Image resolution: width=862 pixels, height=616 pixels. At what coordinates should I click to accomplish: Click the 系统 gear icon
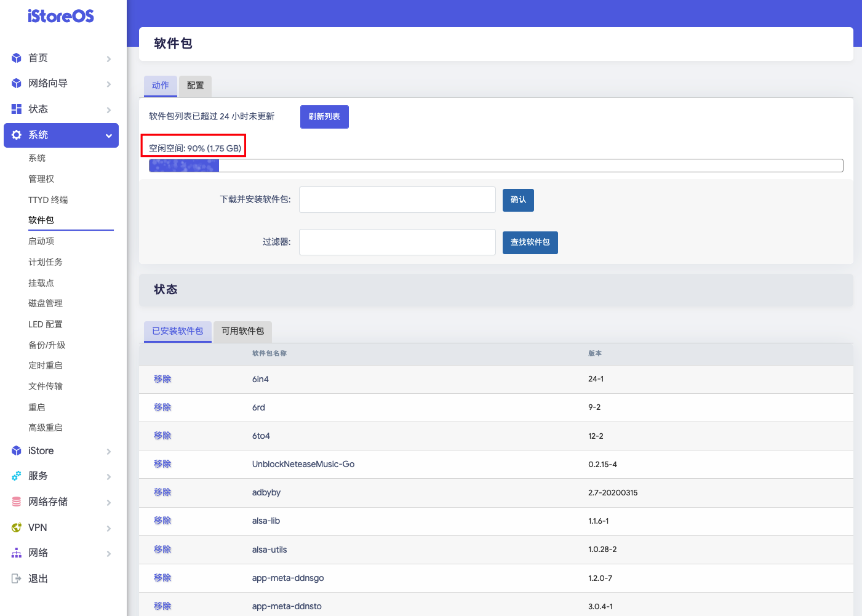(16, 135)
